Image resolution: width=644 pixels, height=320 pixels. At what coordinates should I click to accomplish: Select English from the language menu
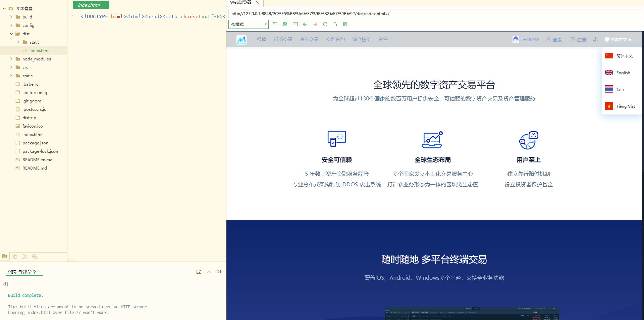pyautogui.click(x=623, y=73)
